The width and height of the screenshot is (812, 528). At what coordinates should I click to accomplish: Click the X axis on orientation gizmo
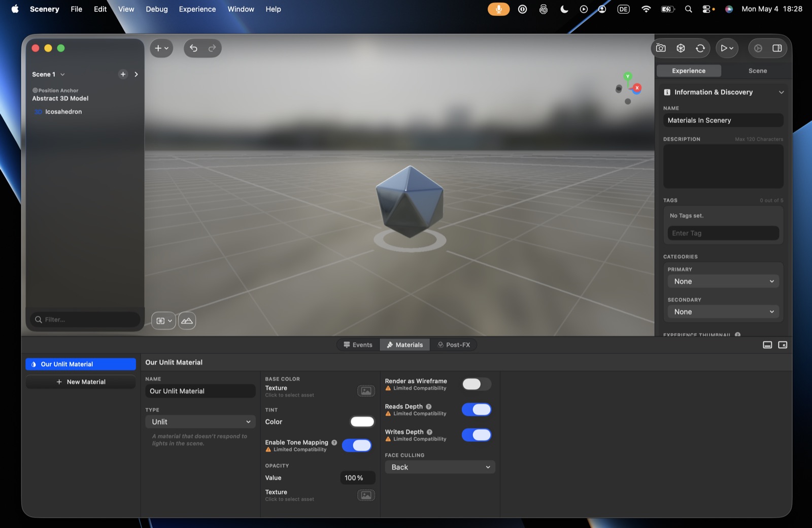click(637, 88)
